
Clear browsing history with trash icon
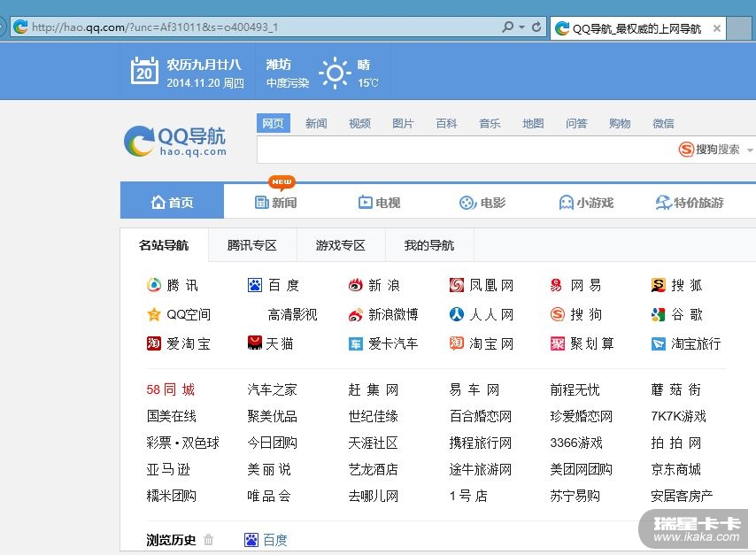208,539
